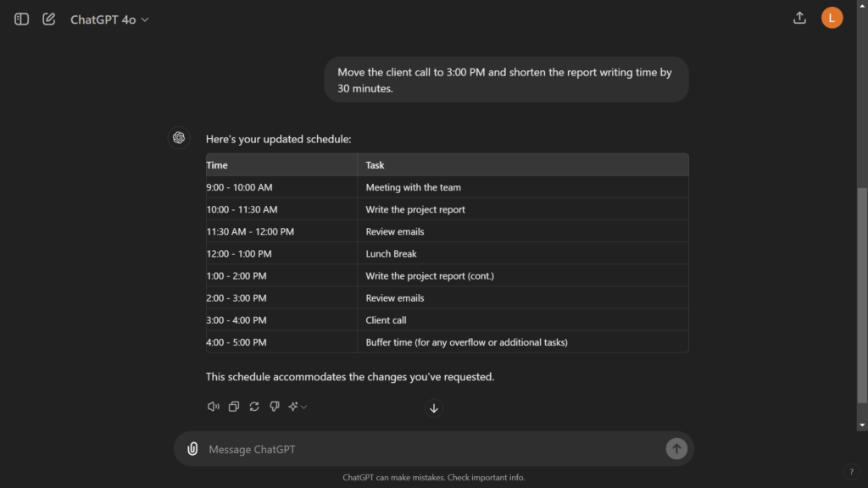The height and width of the screenshot is (488, 868).
Task: Expand the chevron beside the sparkle icon
Action: pos(303,407)
